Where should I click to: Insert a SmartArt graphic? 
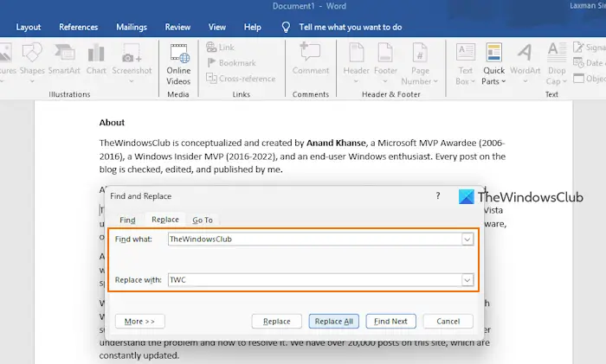[x=64, y=59]
